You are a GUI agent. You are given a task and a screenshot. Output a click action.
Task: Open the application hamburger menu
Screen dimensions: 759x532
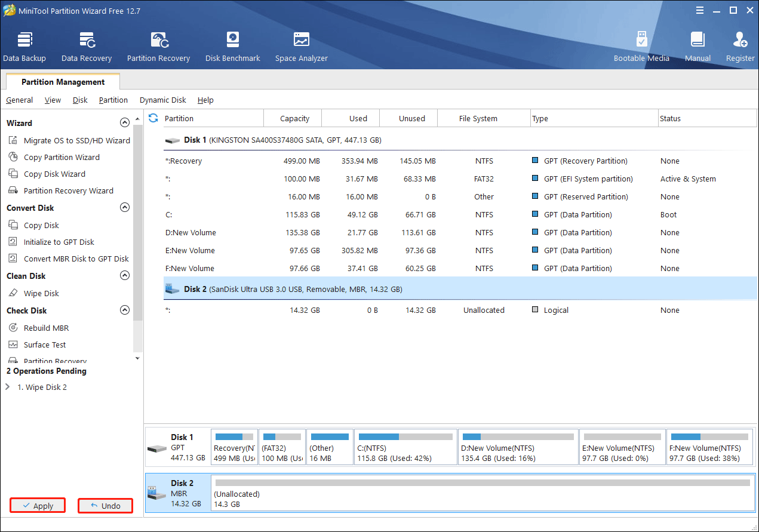pos(699,10)
